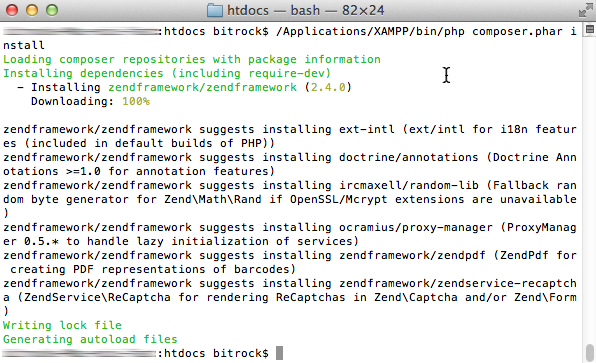Click the block cursor at the prompt
596x363 pixels.
[x=279, y=353]
